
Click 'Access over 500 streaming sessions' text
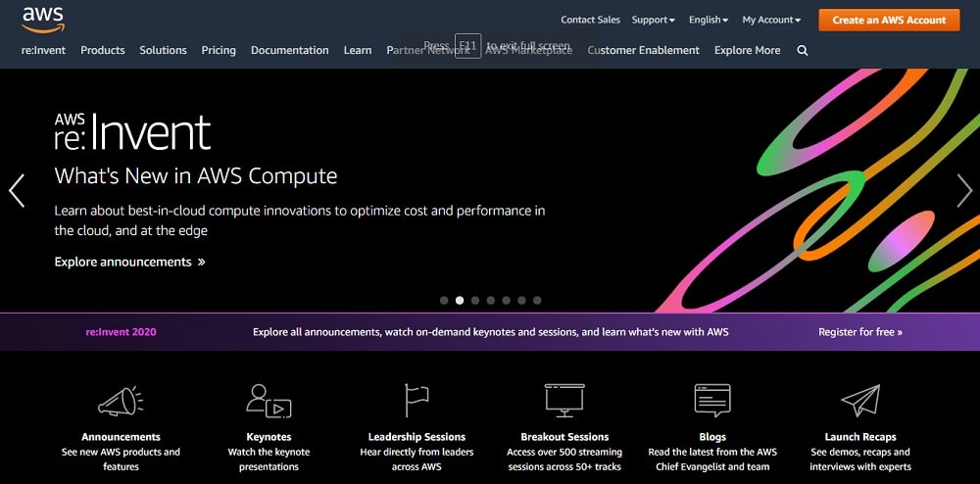564,460
